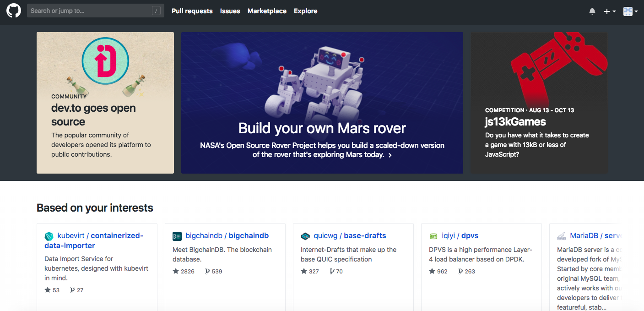Click fork icon with 27 forks

click(72, 290)
